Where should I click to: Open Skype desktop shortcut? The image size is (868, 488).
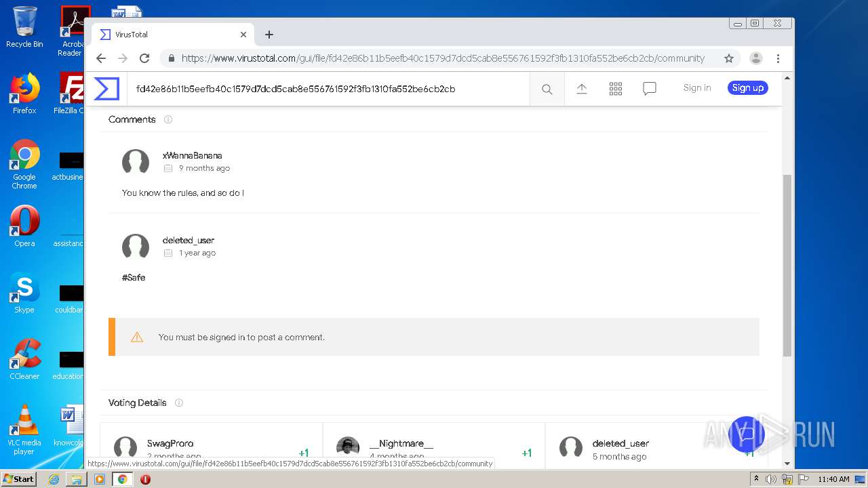[24, 293]
